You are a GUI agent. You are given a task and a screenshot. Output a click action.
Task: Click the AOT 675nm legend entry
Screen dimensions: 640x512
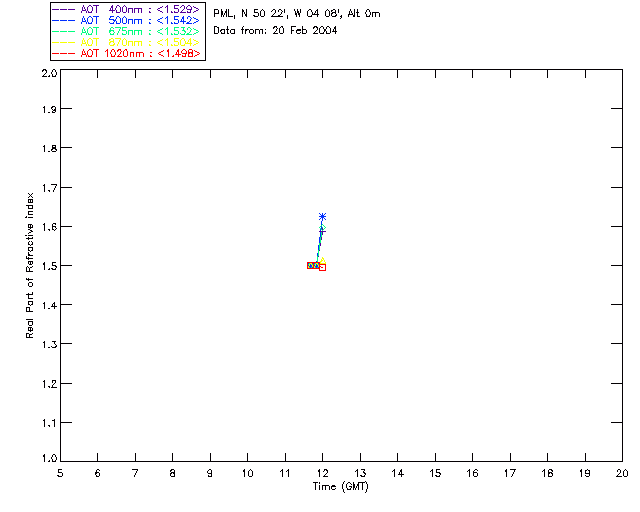[x=126, y=31]
